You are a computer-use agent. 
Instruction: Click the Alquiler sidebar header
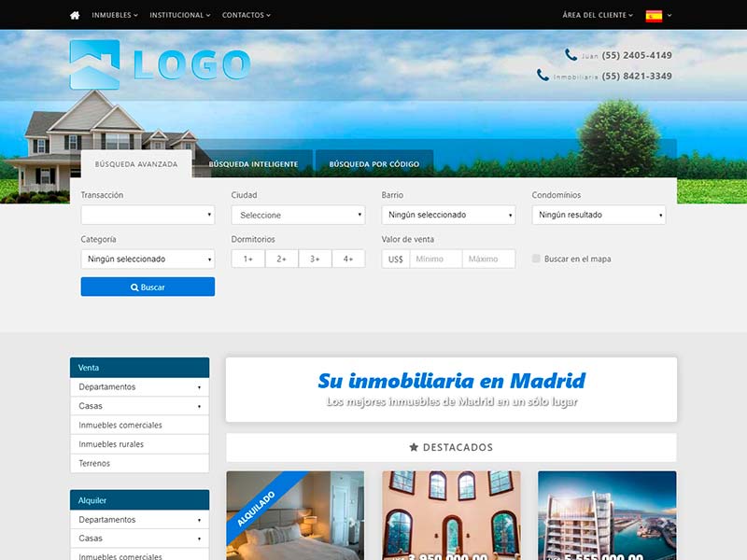pyautogui.click(x=139, y=500)
